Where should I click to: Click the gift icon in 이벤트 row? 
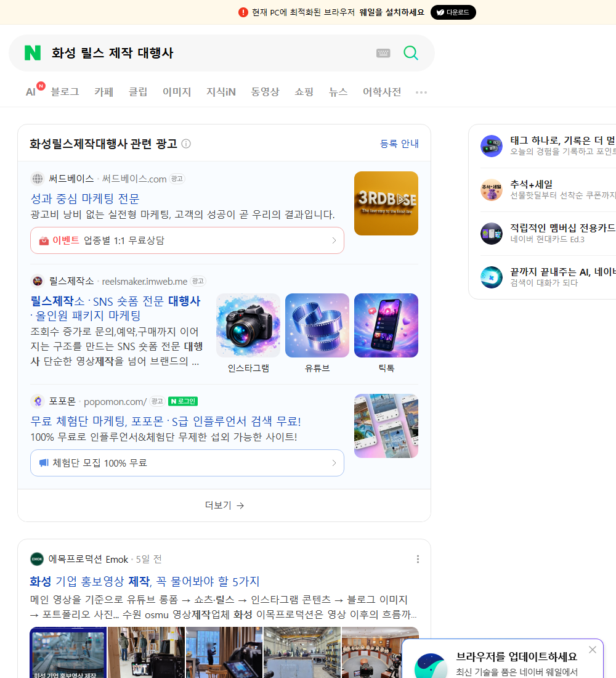(x=44, y=240)
